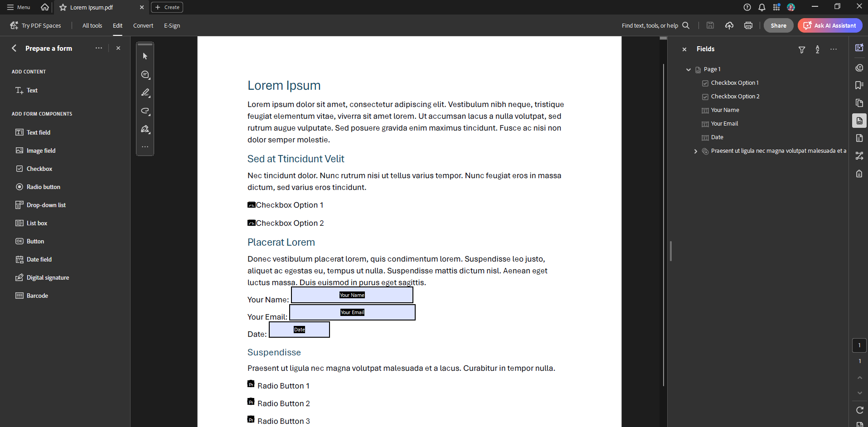Open the notifications bell icon

click(x=761, y=7)
